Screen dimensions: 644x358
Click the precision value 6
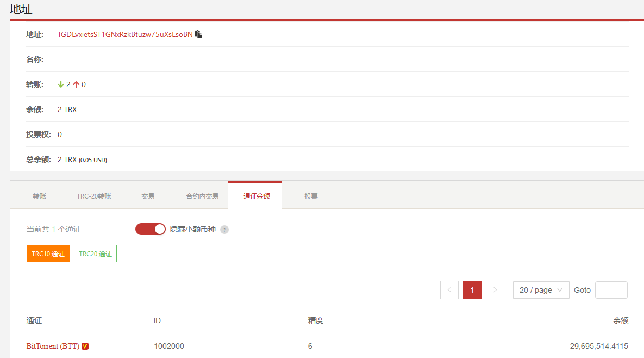(x=310, y=347)
